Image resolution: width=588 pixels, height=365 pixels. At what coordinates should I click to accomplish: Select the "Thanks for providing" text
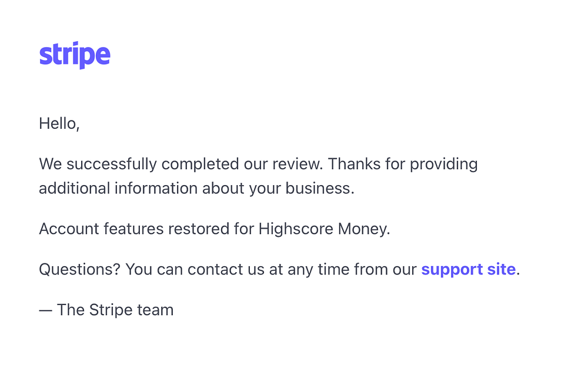pyautogui.click(x=403, y=165)
